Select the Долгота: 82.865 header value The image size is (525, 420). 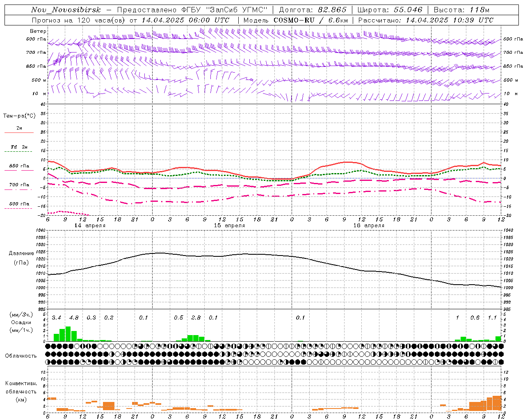pyautogui.click(x=313, y=10)
